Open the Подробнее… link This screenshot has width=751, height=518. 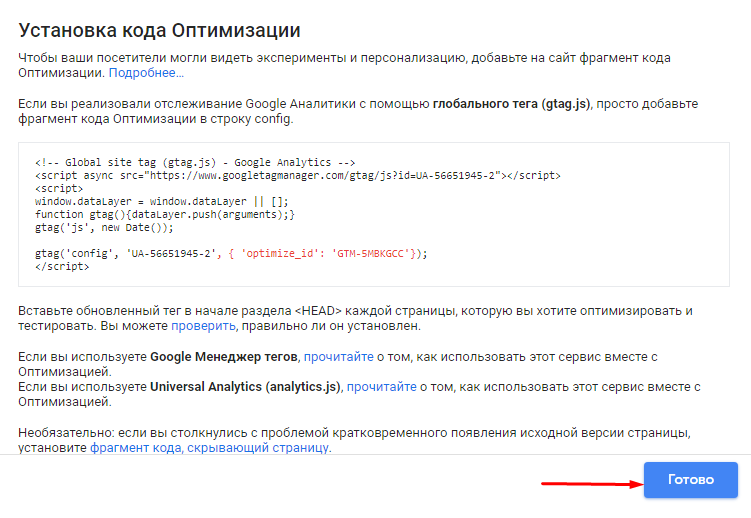pos(146,73)
